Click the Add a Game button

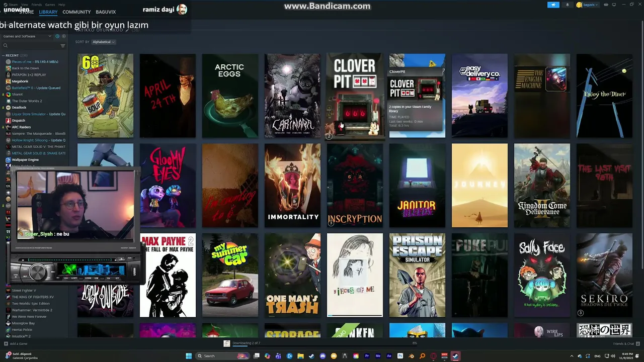(16, 344)
